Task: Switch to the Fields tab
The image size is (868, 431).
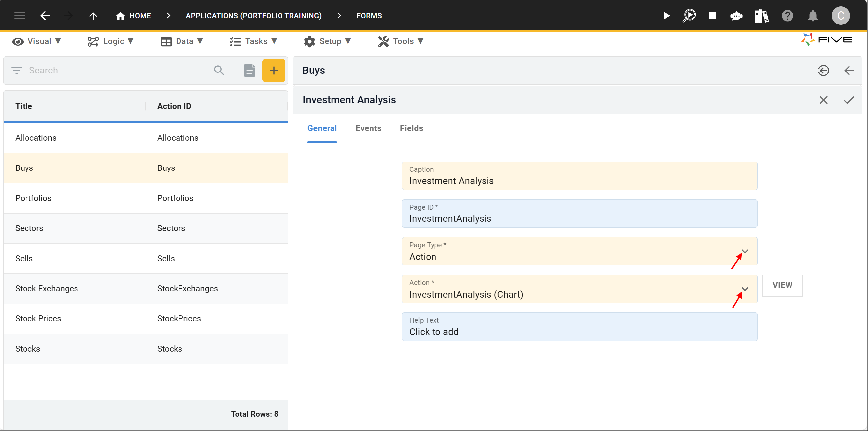Action: point(411,128)
